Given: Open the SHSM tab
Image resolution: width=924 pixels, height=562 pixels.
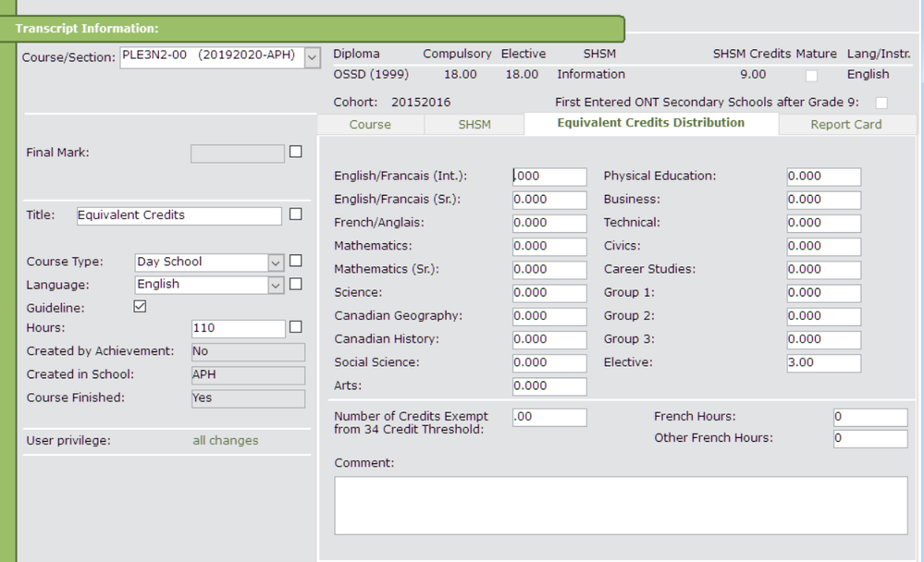Looking at the screenshot, I should (x=474, y=125).
